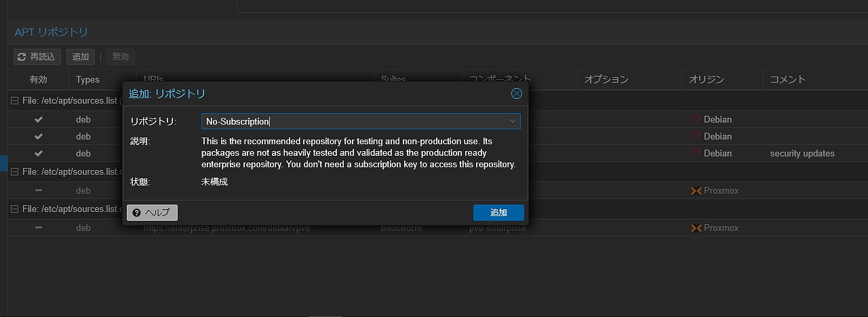
Task: Click the enterprise.proxmox.com URI cell
Action: (x=226, y=228)
